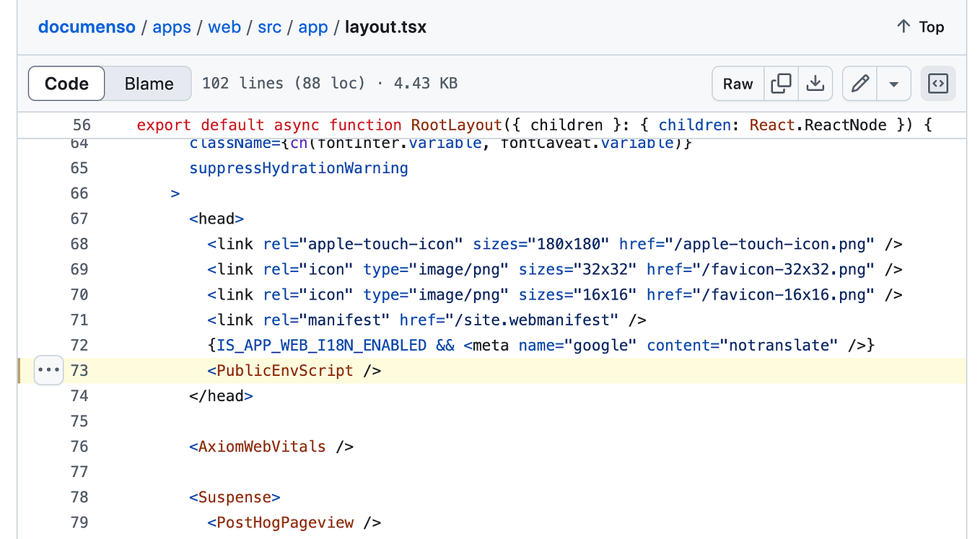View the file in Raw format
The height and width of the screenshot is (539, 980).
[x=738, y=83]
